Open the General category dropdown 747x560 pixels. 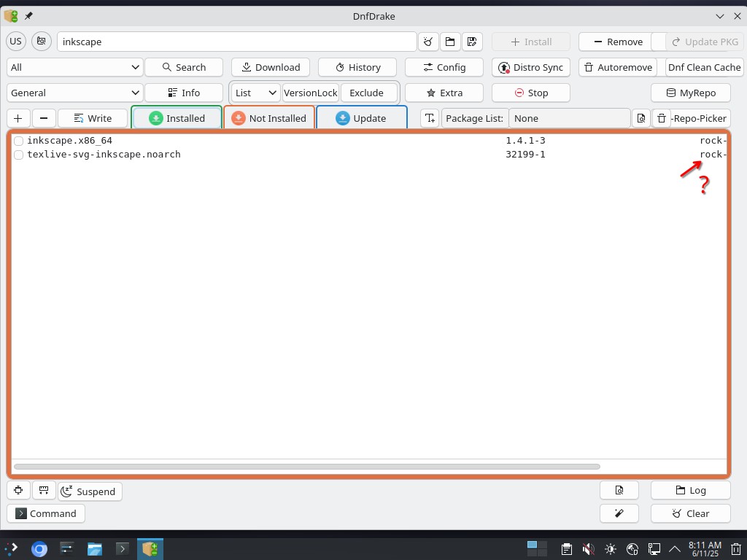tap(75, 93)
